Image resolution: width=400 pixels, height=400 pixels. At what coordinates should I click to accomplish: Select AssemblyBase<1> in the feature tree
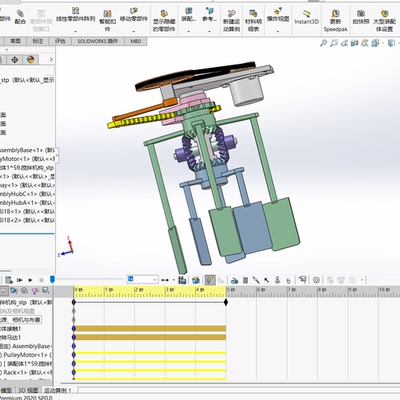point(27,150)
